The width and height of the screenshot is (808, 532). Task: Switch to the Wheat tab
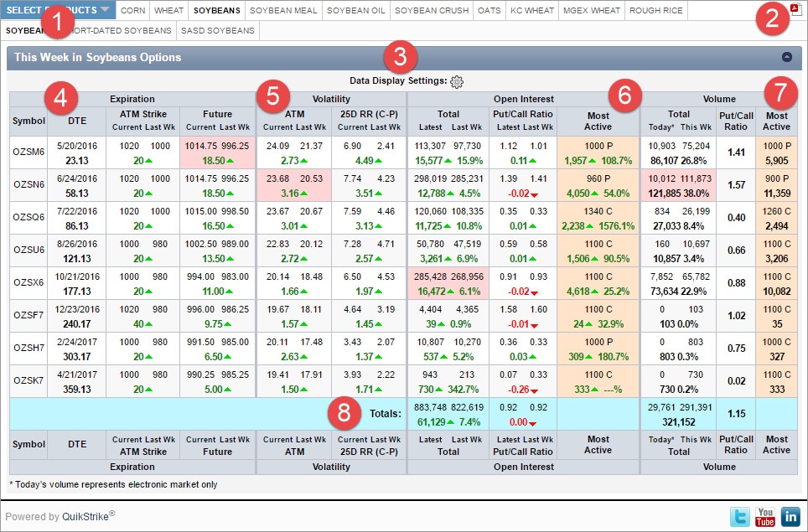coord(168,11)
